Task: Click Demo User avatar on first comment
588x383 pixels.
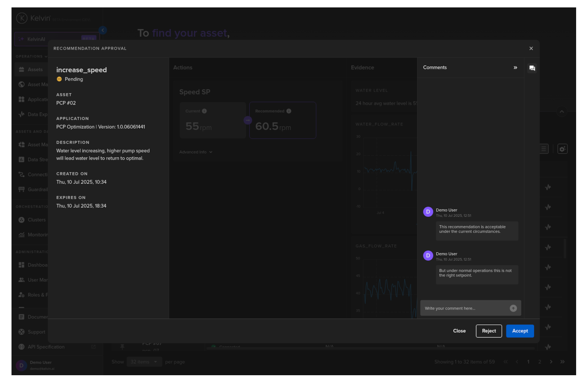Action: (x=428, y=212)
